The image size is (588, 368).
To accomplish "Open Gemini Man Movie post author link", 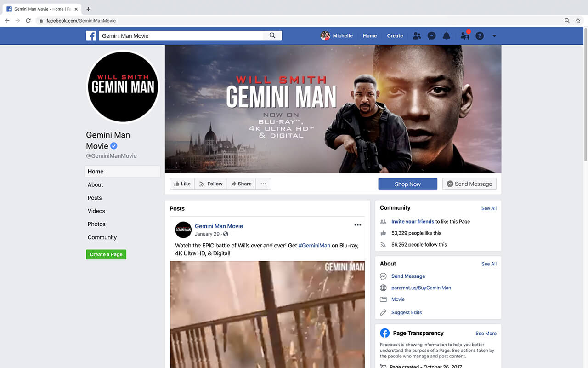I will coord(219,226).
